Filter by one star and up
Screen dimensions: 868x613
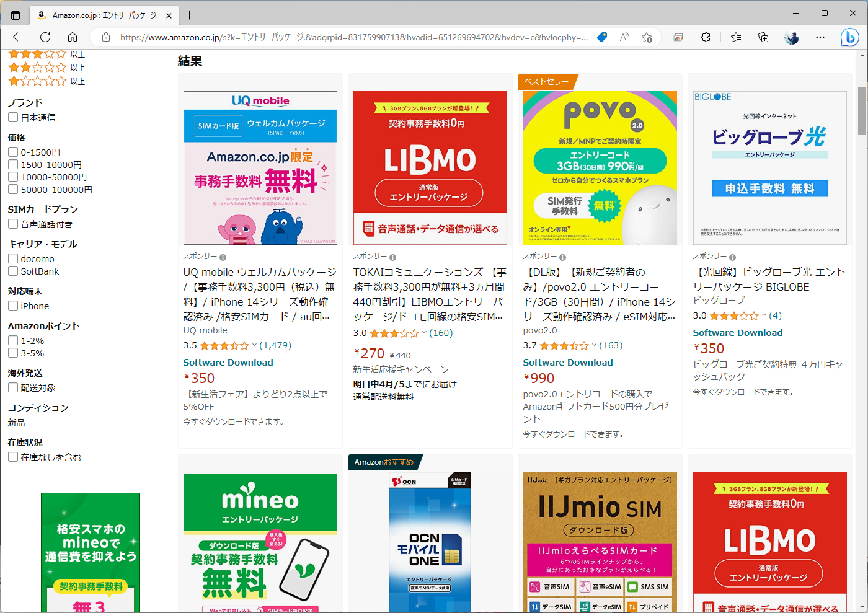(x=46, y=81)
